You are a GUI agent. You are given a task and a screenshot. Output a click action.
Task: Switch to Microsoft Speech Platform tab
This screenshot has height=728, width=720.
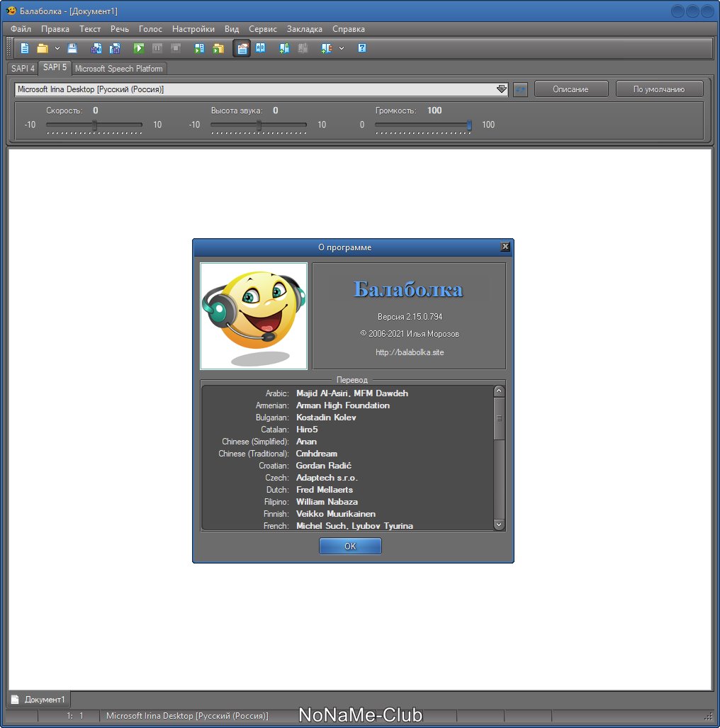pyautogui.click(x=118, y=69)
